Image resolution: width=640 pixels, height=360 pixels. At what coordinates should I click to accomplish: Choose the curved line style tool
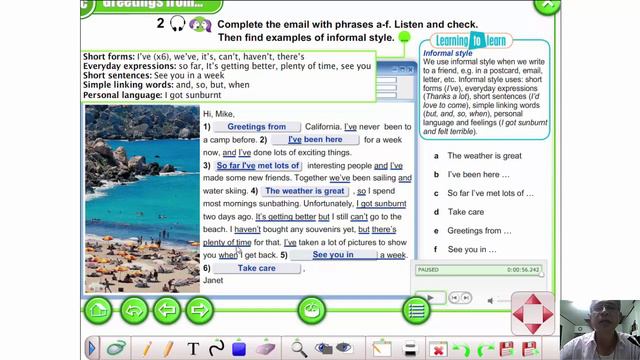pyautogui.click(x=216, y=348)
